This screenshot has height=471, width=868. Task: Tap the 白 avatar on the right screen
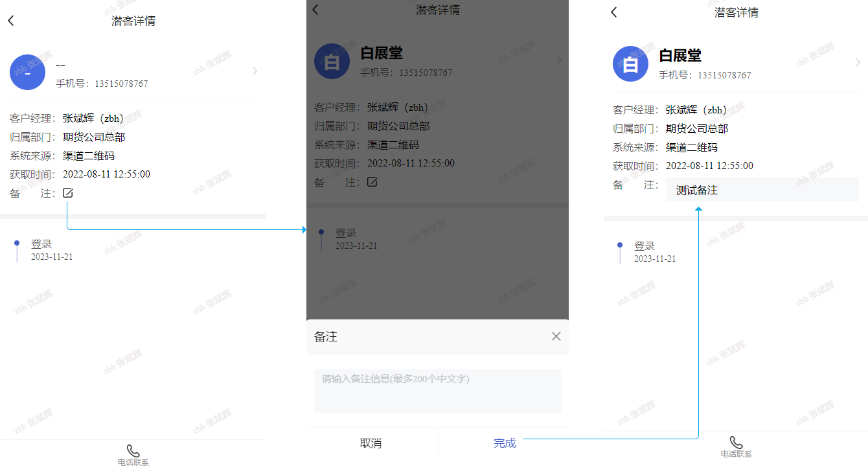(630, 63)
